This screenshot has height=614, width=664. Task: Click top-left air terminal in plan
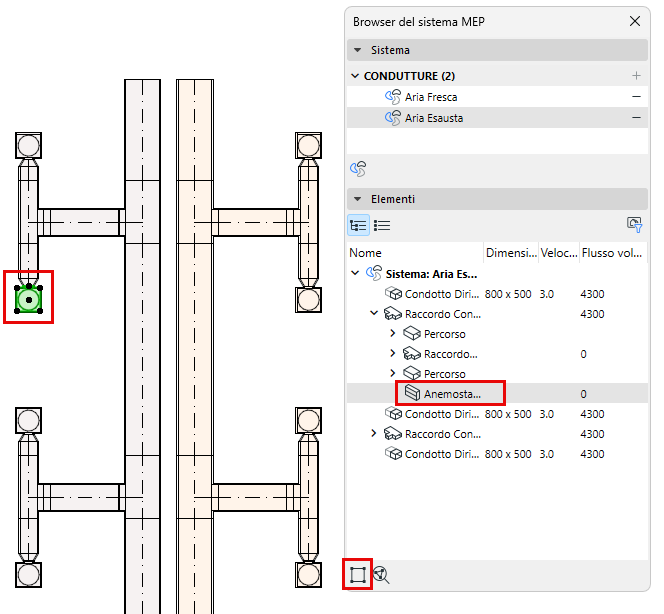click(x=28, y=146)
